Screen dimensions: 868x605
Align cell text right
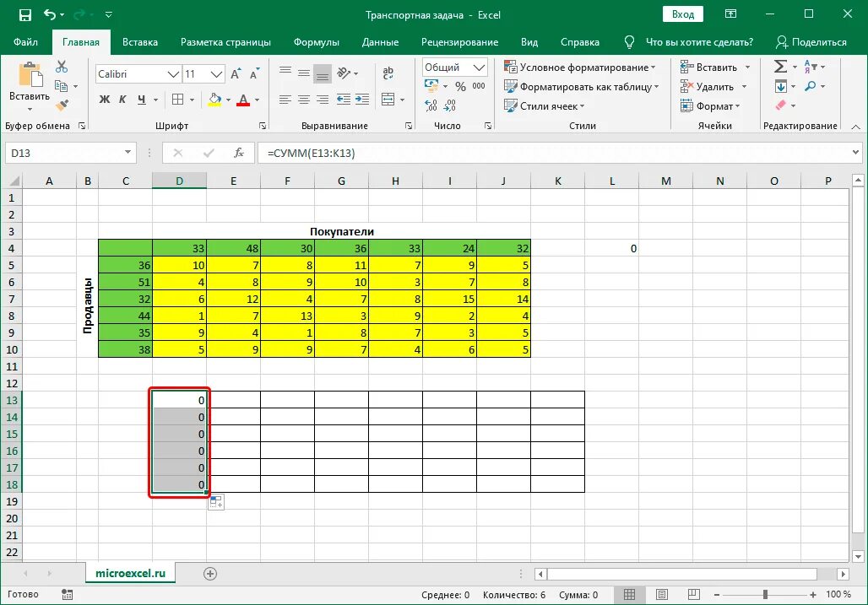click(x=323, y=100)
